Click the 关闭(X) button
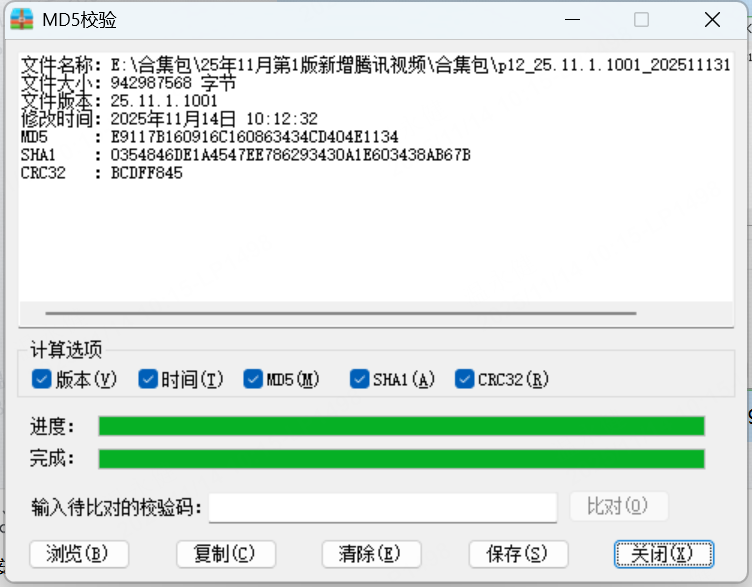The height and width of the screenshot is (587, 752). point(664,554)
